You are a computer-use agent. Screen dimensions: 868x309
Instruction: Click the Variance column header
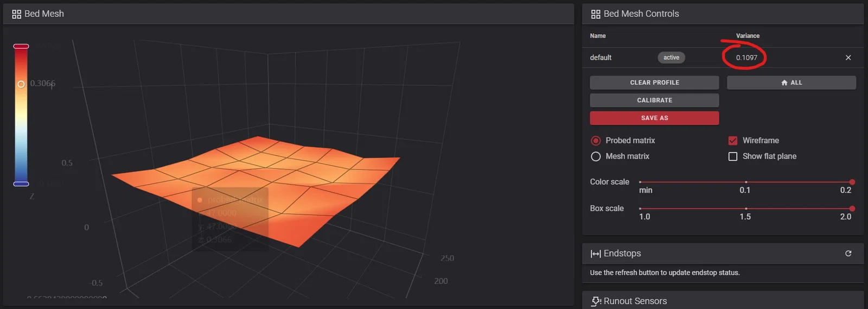click(748, 36)
